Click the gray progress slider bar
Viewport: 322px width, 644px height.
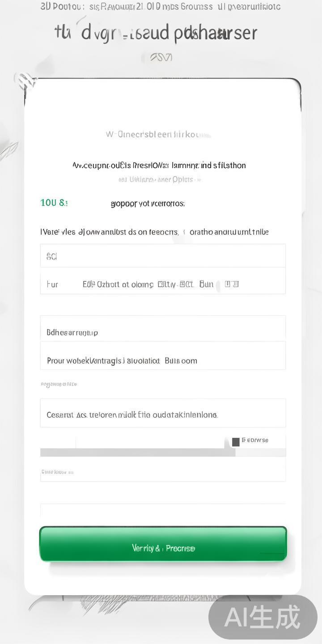point(138,453)
